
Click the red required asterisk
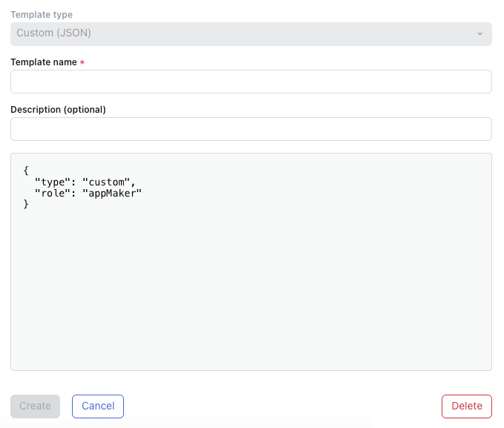click(x=82, y=63)
